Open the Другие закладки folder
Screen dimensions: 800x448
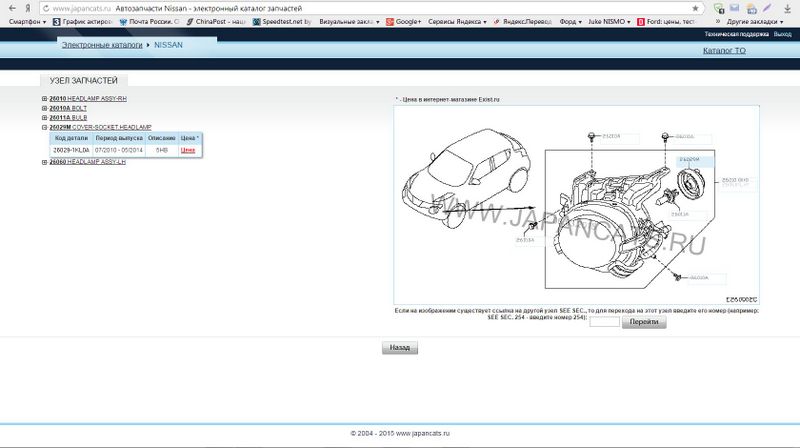pyautogui.click(x=755, y=21)
